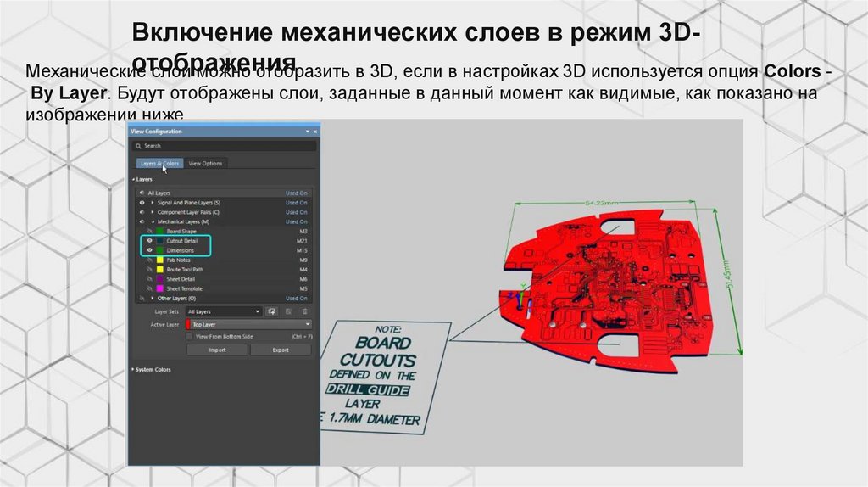Hide the Dimensions layer with its eye icon

[150, 250]
